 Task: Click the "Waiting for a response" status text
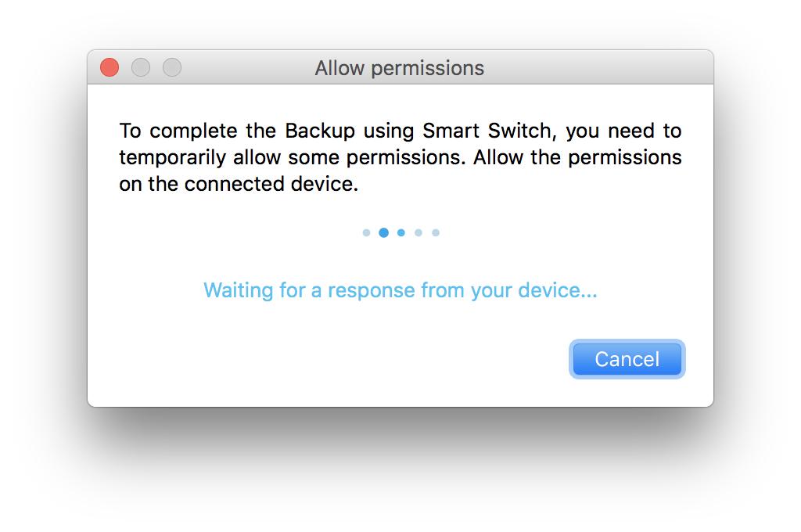pyautogui.click(x=400, y=291)
